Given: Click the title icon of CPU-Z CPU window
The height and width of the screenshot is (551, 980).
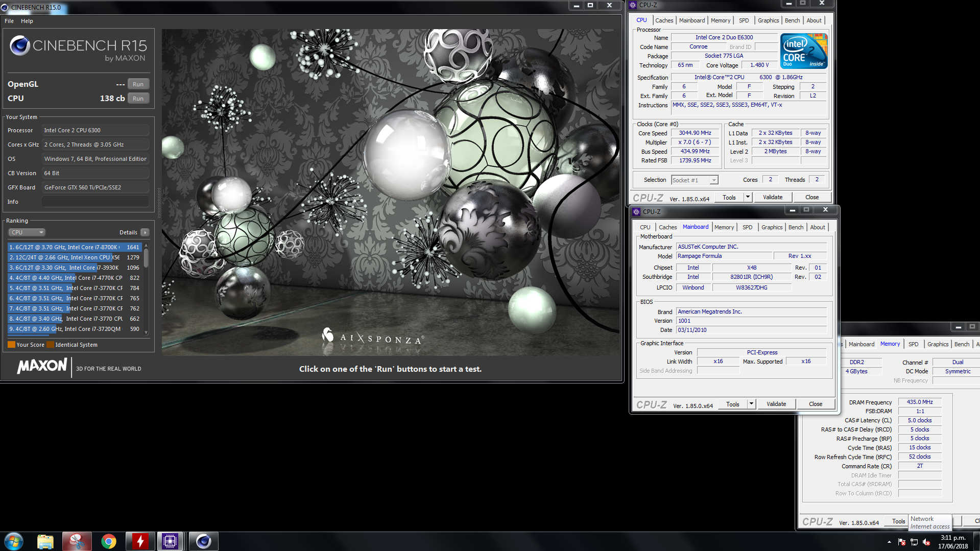Looking at the screenshot, I should (633, 5).
